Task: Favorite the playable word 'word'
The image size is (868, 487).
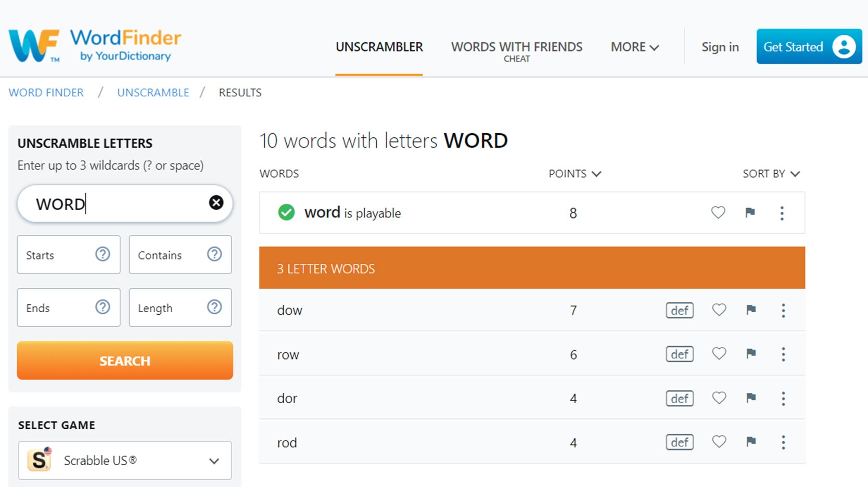Action: pyautogui.click(x=718, y=212)
